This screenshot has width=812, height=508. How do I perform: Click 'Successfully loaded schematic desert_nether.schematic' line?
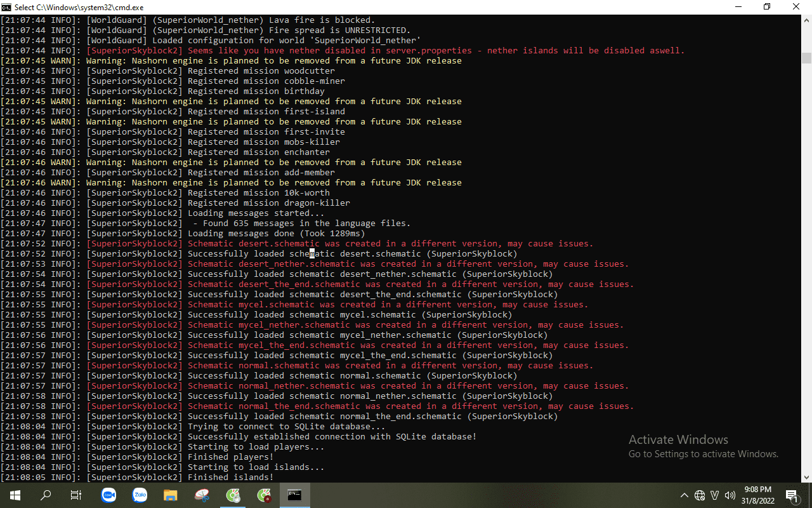tap(277, 274)
